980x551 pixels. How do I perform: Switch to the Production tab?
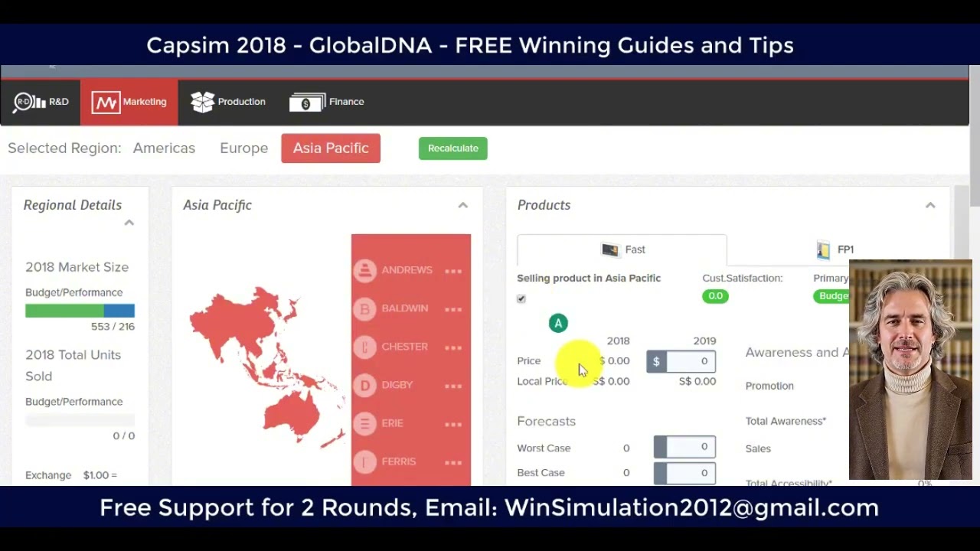pyautogui.click(x=228, y=102)
